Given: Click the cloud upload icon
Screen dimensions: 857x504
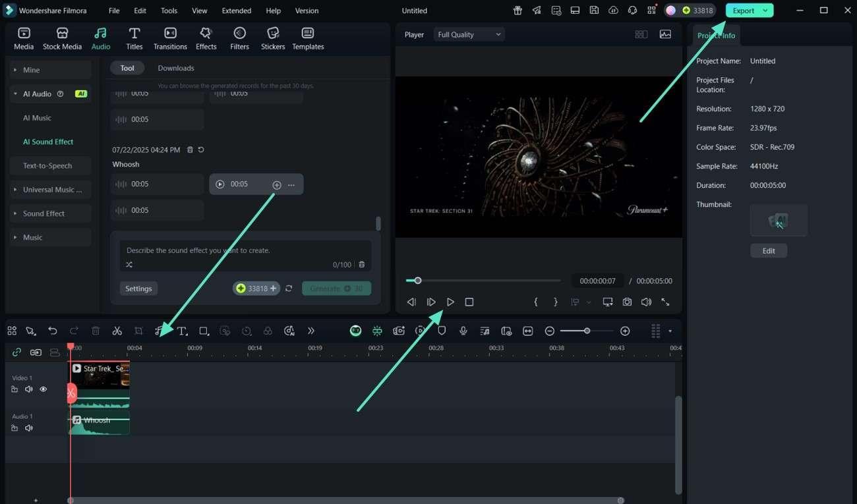Looking at the screenshot, I should [x=613, y=11].
